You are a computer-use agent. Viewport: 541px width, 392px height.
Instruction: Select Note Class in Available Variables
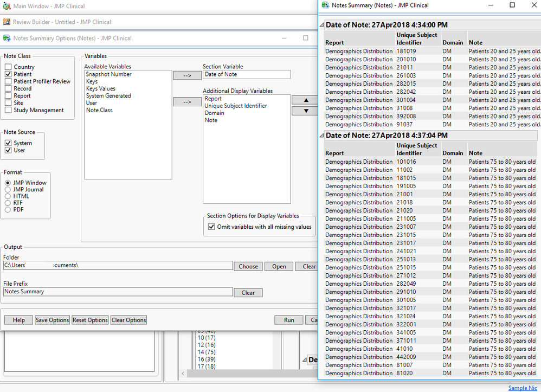[99, 110]
